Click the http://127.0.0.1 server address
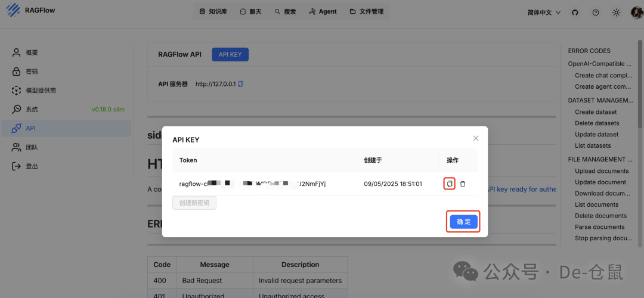 click(x=216, y=83)
